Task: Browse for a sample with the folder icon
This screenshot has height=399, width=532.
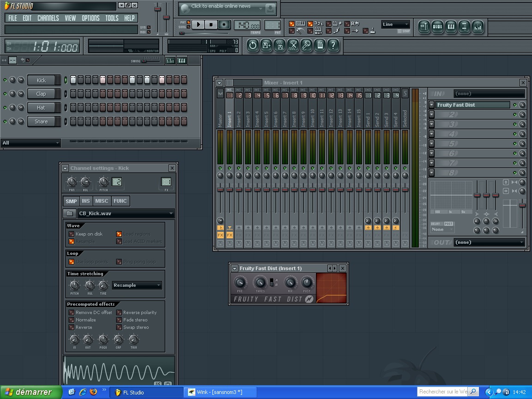Action: point(70,213)
